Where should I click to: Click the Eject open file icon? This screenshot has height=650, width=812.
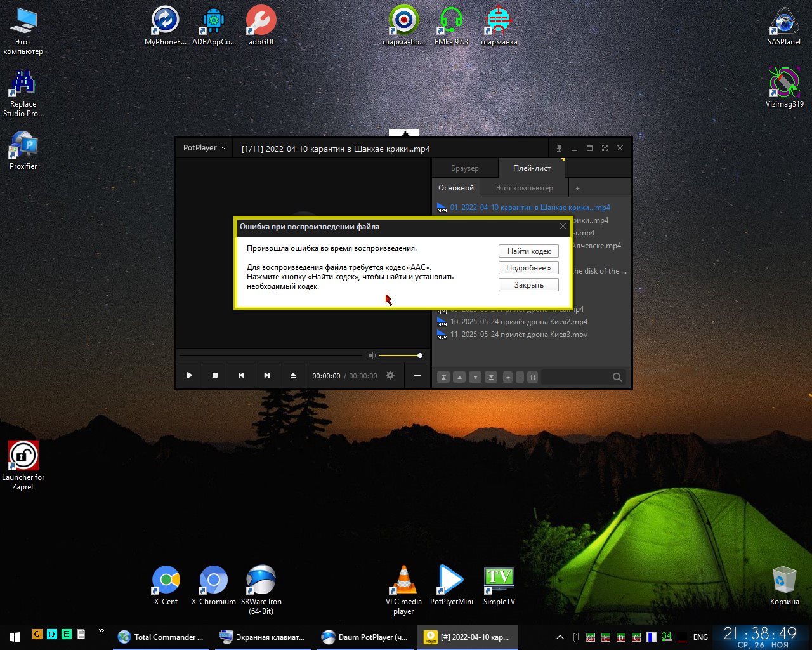click(x=292, y=375)
